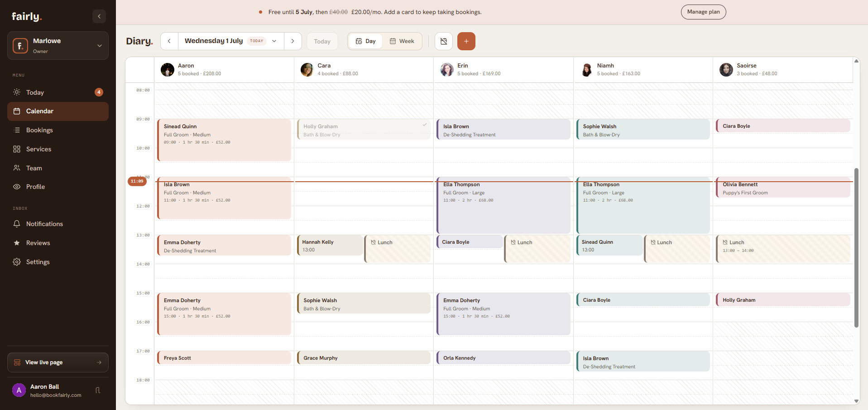The image size is (868, 410).
Task: Open Emma Doherty's 13:00 De-Shedding Treatment
Action: pos(224,245)
